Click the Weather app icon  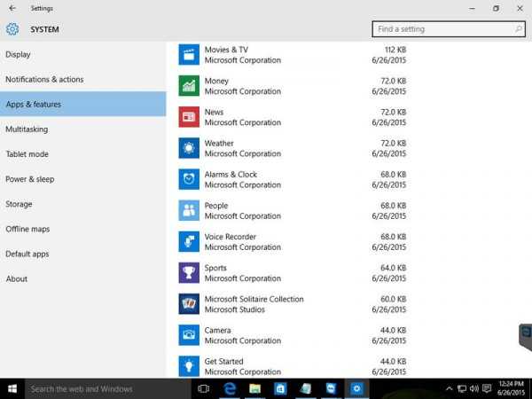pyautogui.click(x=189, y=148)
